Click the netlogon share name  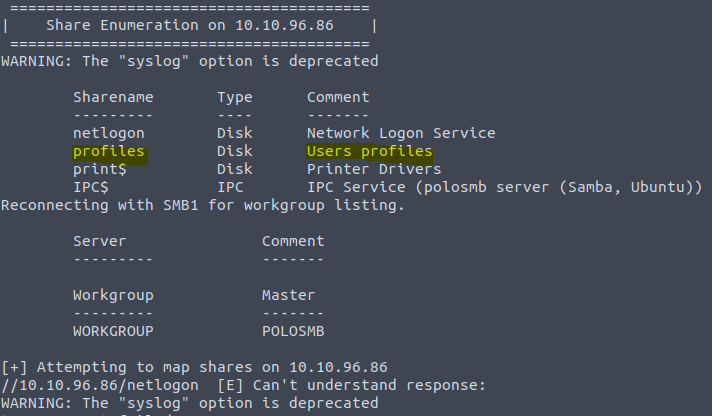click(109, 133)
